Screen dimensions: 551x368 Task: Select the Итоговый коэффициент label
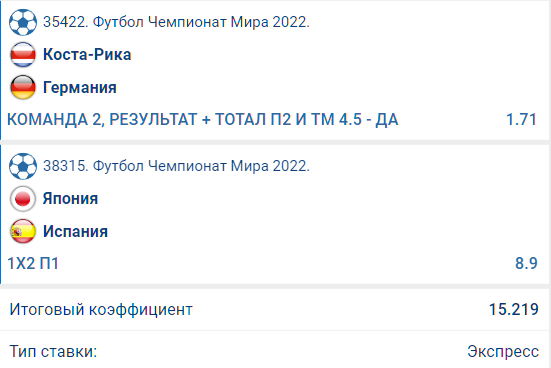pyautogui.click(x=101, y=310)
